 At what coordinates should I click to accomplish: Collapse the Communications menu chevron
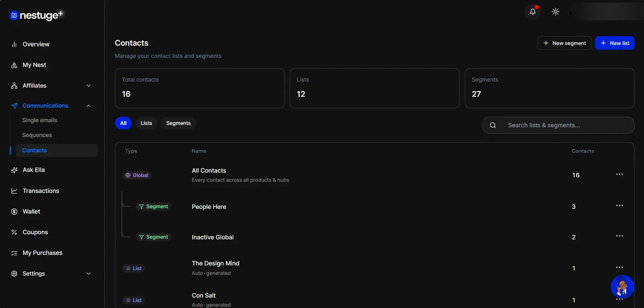click(89, 106)
